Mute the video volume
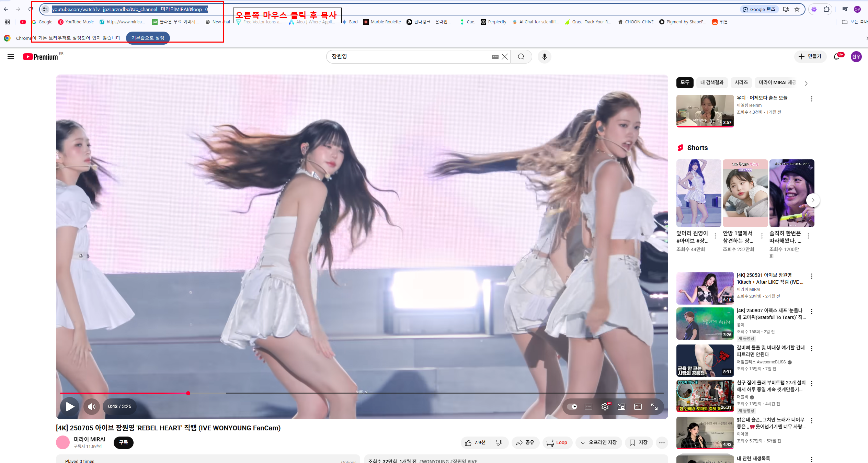 point(91,407)
